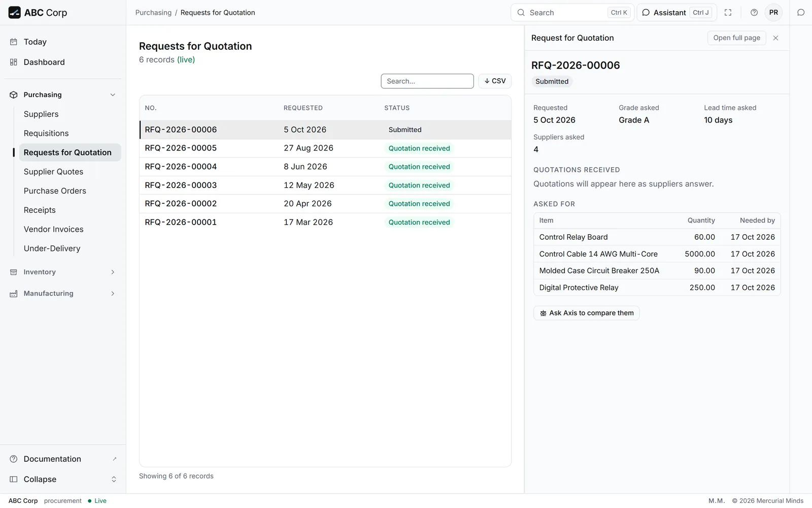Toggle the fullscreen expand icon

728,13
